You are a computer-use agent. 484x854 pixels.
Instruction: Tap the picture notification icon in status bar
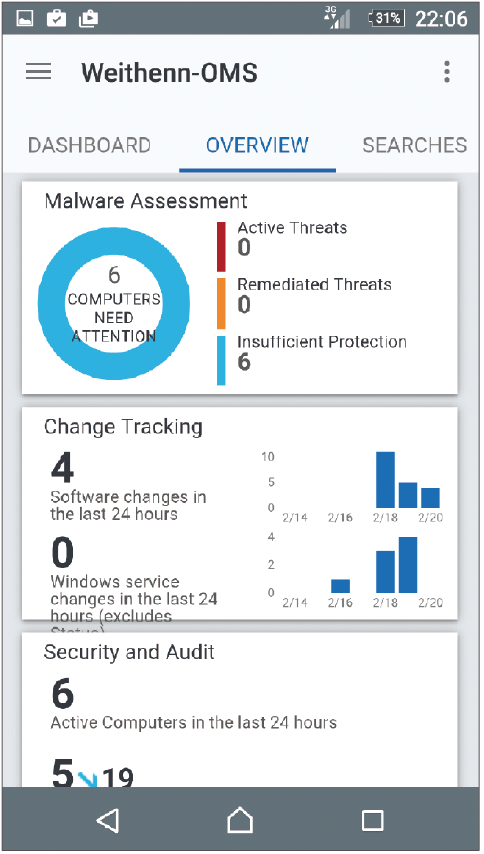pos(25,19)
